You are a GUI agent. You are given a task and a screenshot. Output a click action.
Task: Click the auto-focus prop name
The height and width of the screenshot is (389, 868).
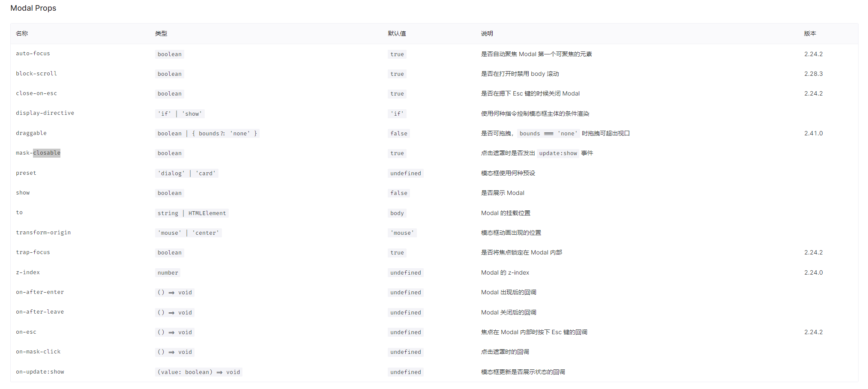click(x=33, y=53)
